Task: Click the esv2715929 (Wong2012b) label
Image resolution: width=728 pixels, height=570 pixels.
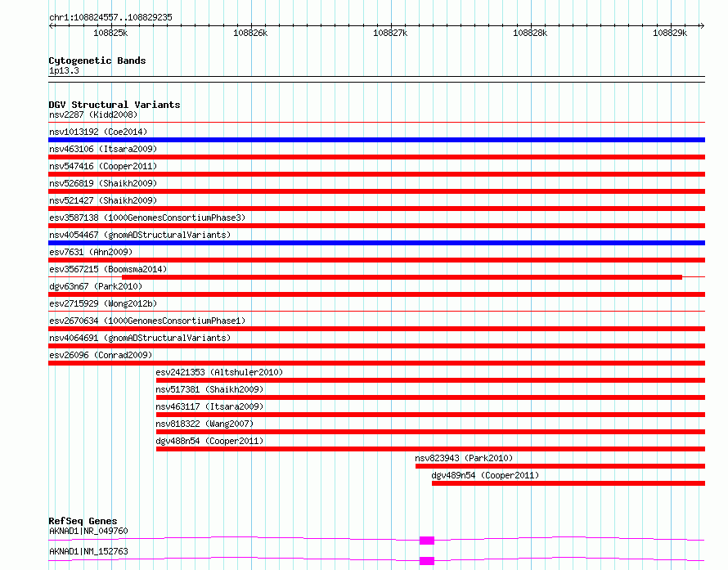Action: pos(103,303)
